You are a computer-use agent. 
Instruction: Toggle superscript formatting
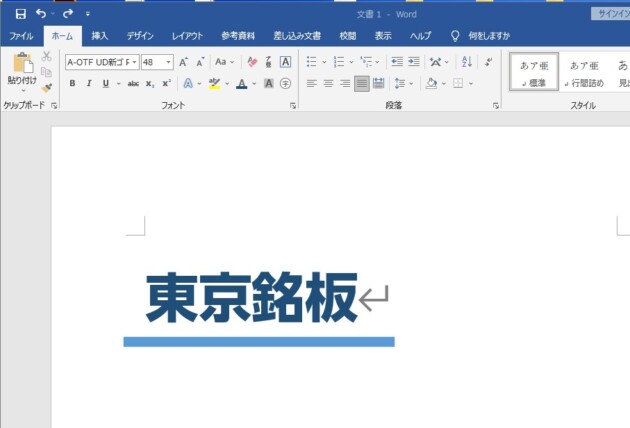(x=166, y=83)
